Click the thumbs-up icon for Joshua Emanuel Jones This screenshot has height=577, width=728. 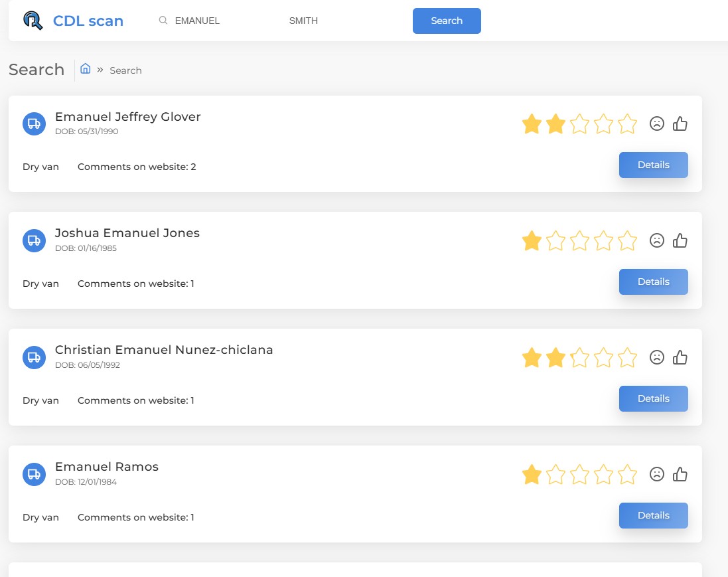[680, 240]
